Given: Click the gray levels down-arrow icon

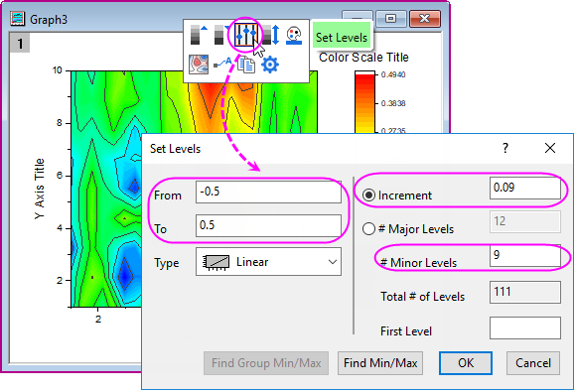Looking at the screenshot, I should click(220, 35).
